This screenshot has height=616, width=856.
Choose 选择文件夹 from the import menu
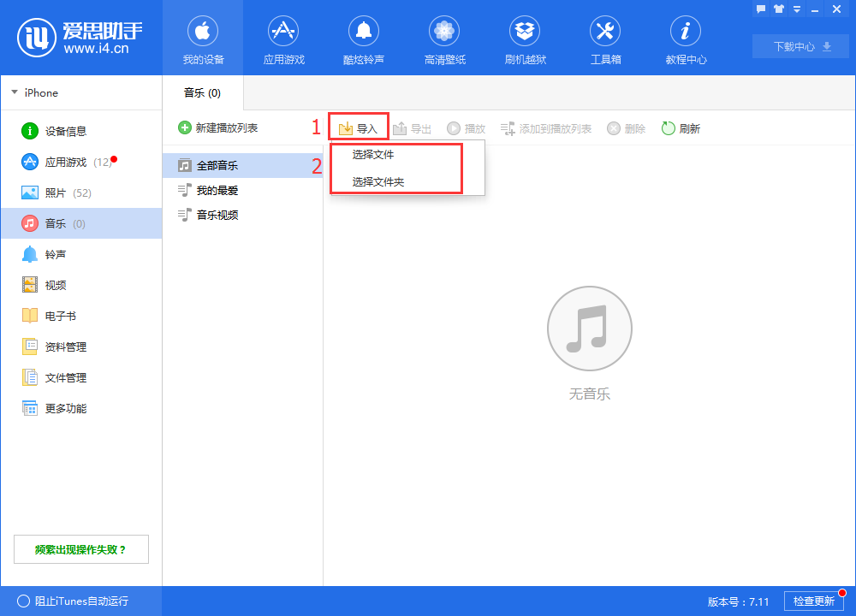pos(377,181)
